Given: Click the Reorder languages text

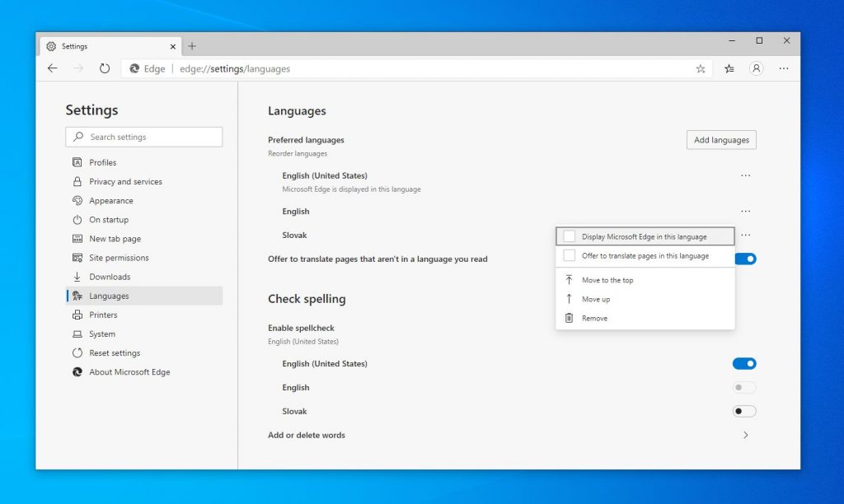Looking at the screenshot, I should 298,154.
